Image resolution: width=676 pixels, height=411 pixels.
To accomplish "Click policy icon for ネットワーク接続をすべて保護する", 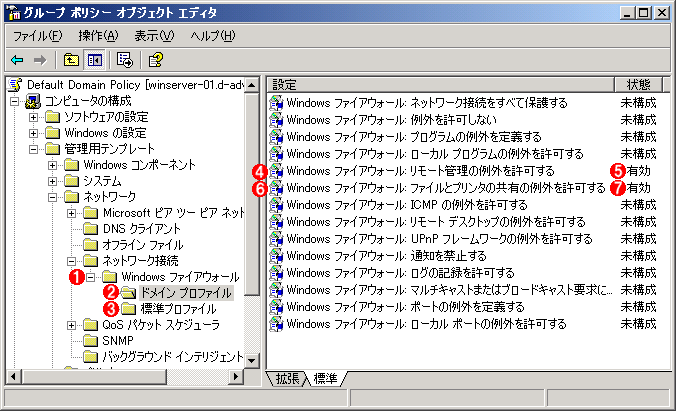I will 276,103.
